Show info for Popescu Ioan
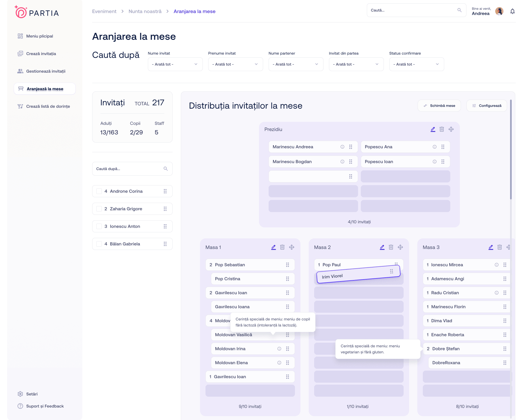The width and height of the screenshot is (526, 420). click(x=435, y=162)
